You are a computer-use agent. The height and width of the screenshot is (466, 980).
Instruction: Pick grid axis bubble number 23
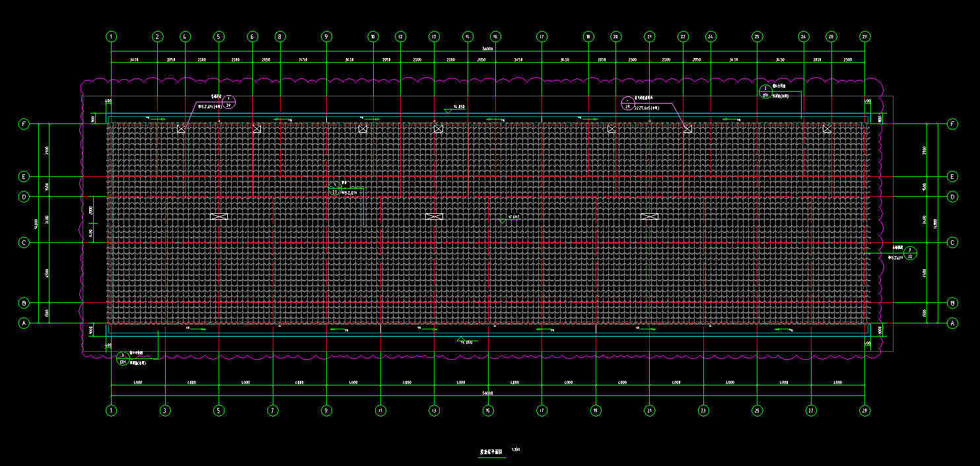(703, 410)
